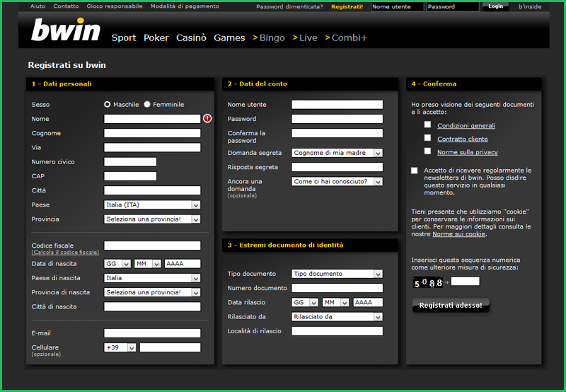This screenshot has height=392, width=566.
Task: Click the header Nome utente login field
Action: click(x=397, y=6)
